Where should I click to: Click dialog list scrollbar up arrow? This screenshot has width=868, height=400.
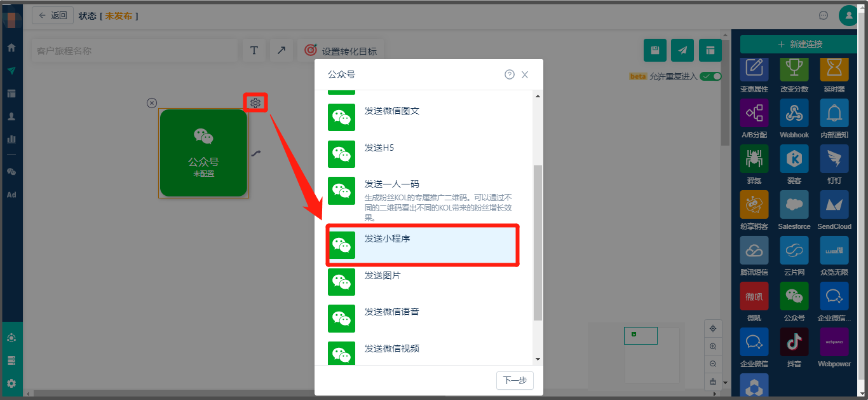538,96
